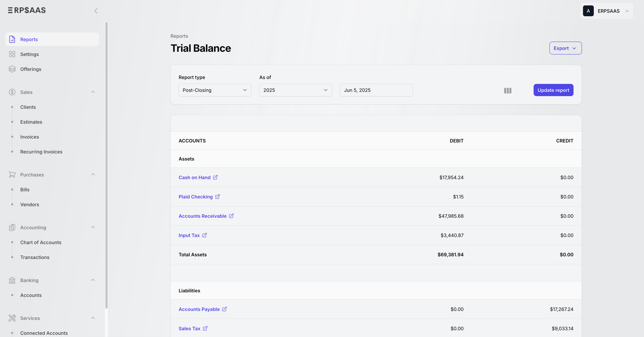
Task: Click the Reports document icon in sidebar
Action: pyautogui.click(x=12, y=39)
